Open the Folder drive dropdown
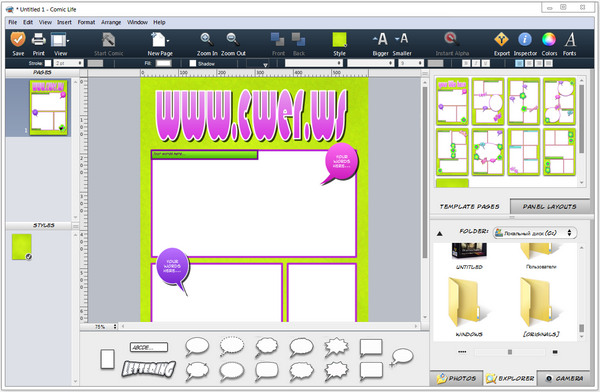The height and width of the screenshot is (392, 600). [x=535, y=233]
